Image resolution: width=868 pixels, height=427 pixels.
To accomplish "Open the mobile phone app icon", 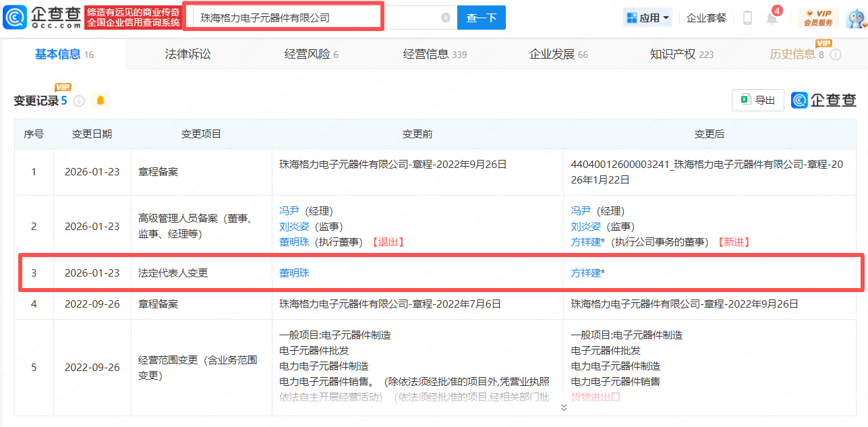I will 747,18.
